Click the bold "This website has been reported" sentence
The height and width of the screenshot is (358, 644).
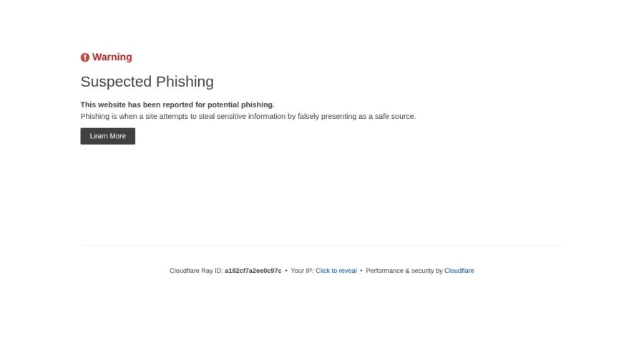point(177,105)
